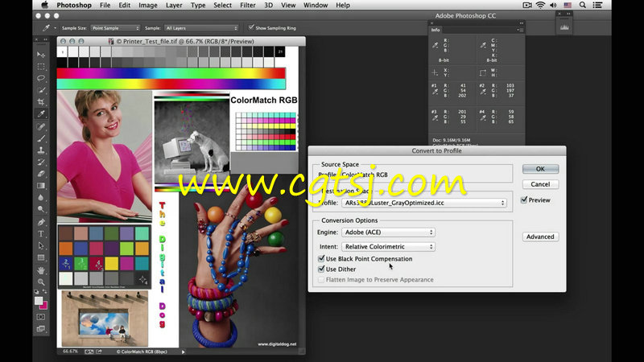Toggle Show Sampling Ring checkbox
Viewport: 644px width, 362px height.
(251, 27)
